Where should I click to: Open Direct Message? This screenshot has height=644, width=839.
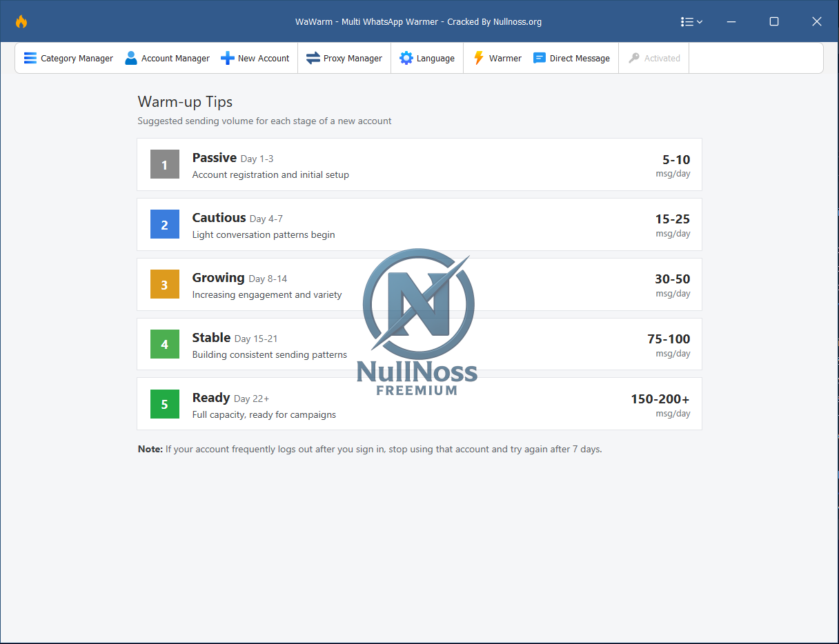571,59
